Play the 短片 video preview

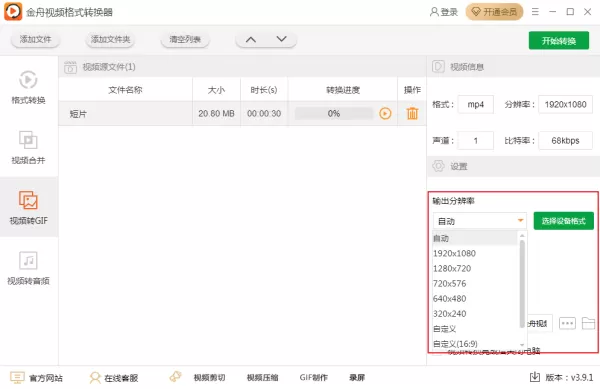point(385,113)
